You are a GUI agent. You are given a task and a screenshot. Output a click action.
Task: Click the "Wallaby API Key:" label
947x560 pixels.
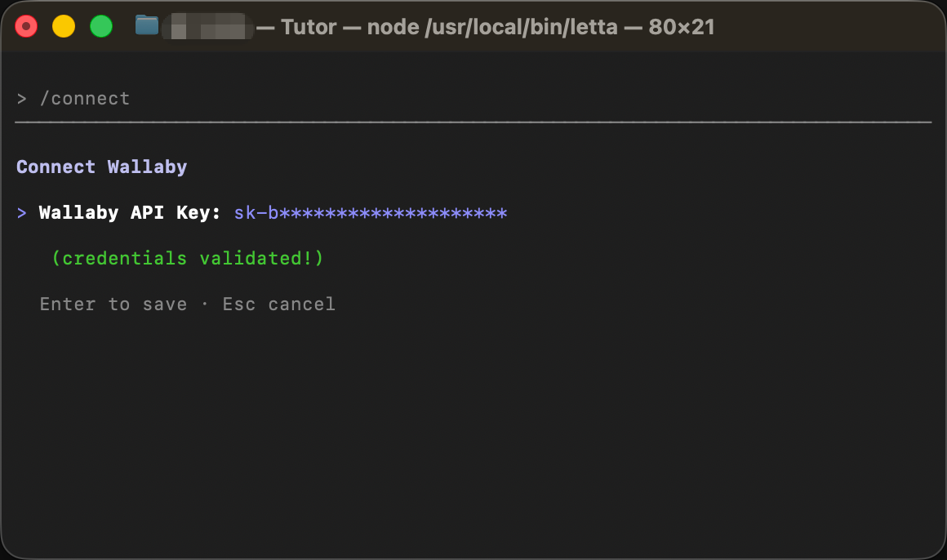(130, 212)
